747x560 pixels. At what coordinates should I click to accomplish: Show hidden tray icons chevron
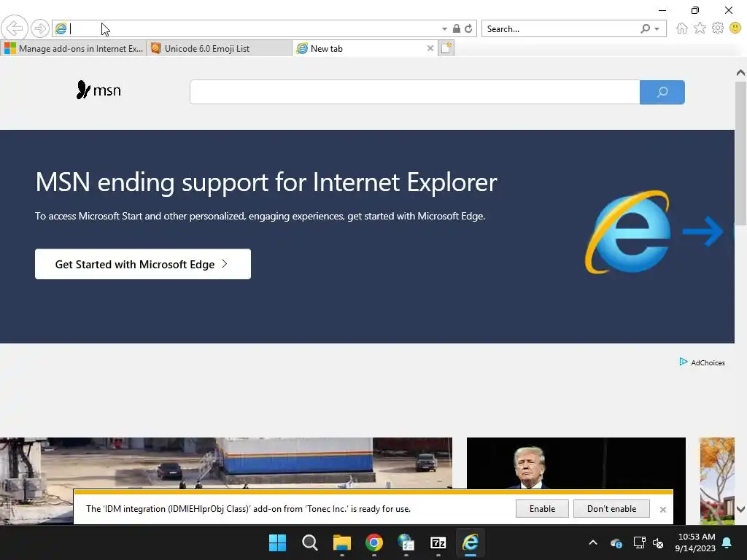click(593, 542)
